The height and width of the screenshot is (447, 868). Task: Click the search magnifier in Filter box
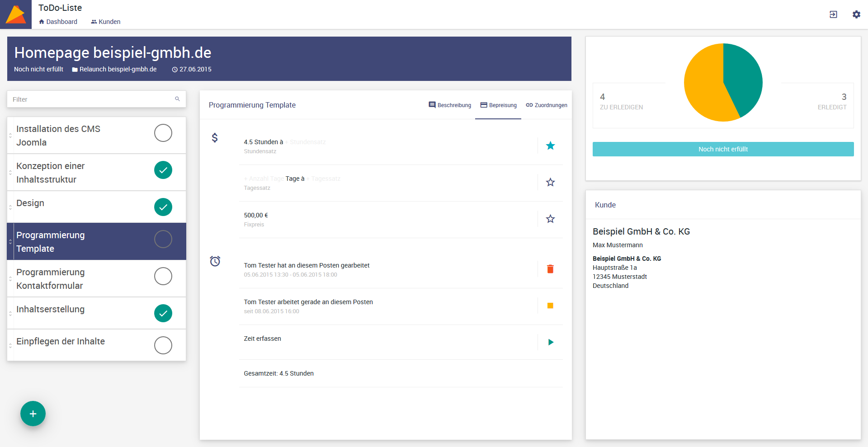pos(177,99)
